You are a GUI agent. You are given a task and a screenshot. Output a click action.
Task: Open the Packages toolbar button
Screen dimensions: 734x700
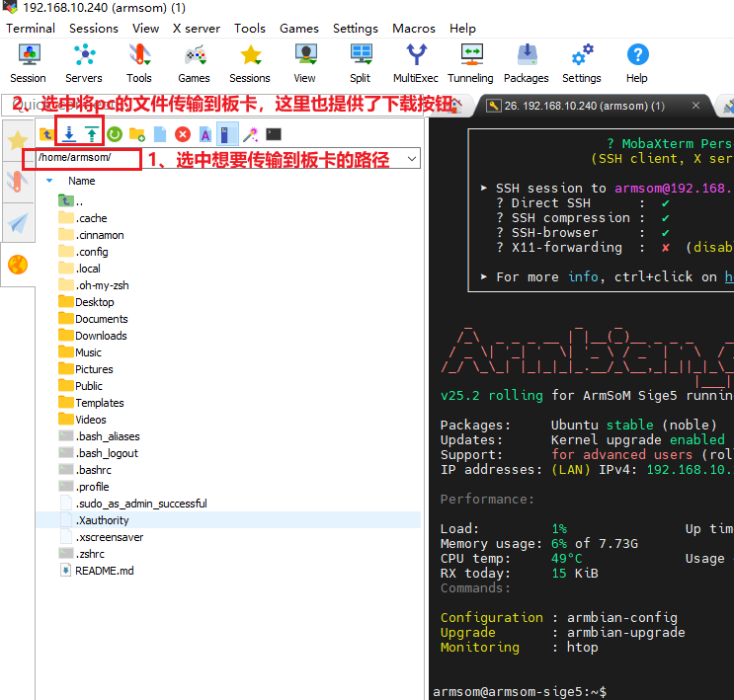(527, 62)
